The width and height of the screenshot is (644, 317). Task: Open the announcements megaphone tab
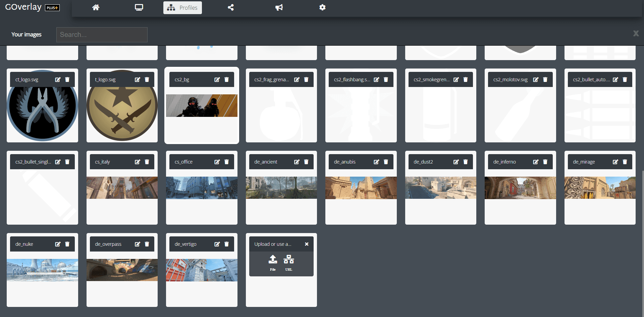[279, 7]
